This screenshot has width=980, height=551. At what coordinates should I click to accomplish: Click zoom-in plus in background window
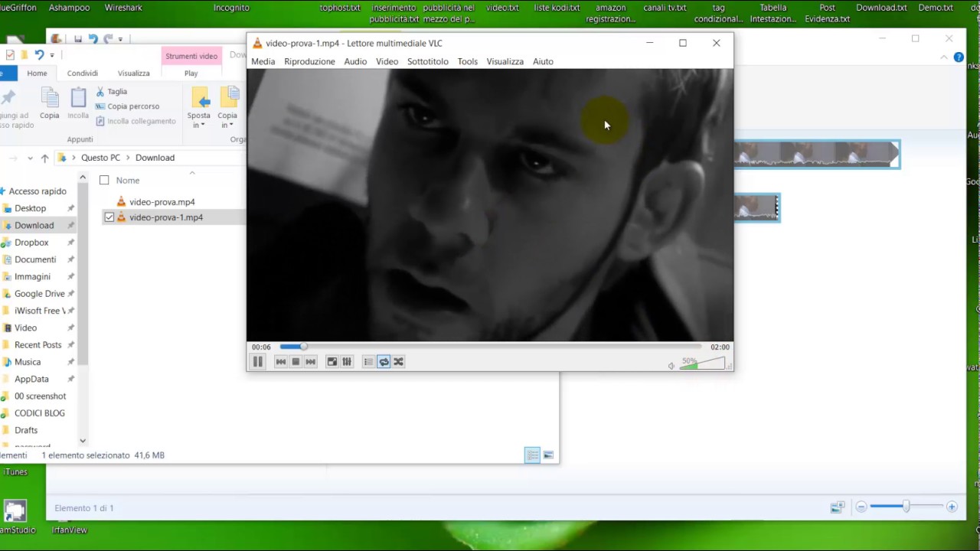(952, 507)
